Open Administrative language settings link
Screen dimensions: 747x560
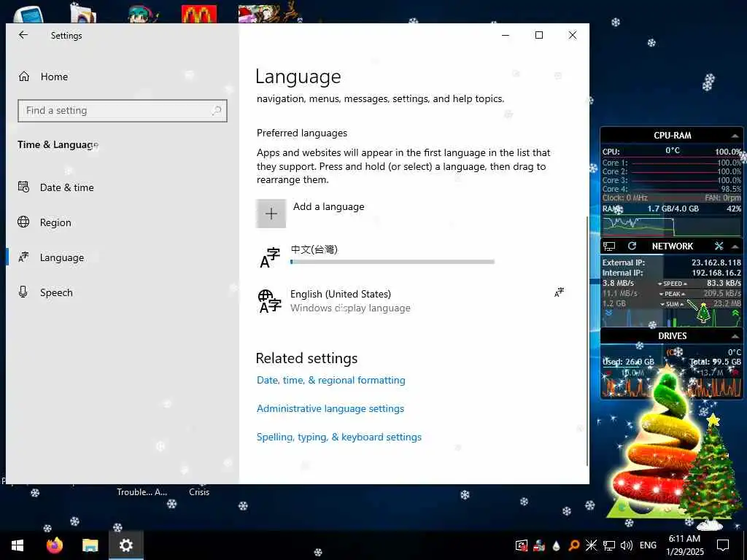(330, 408)
